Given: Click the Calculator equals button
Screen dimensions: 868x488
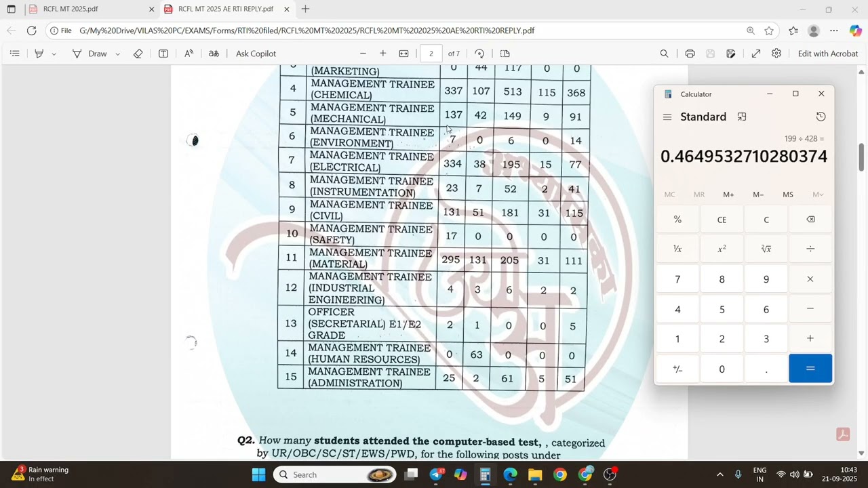Looking at the screenshot, I should (810, 369).
